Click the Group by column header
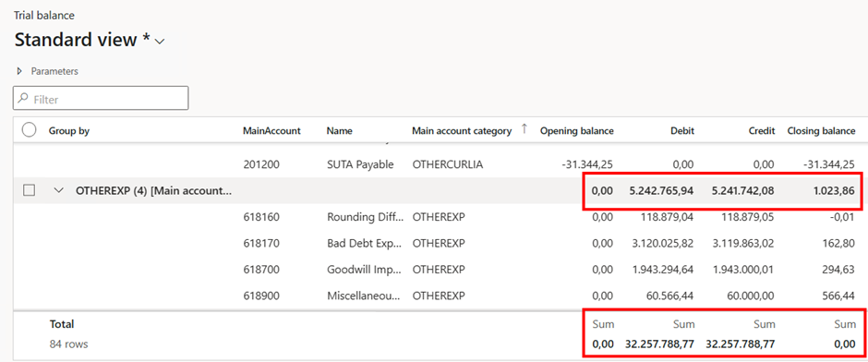868x362 pixels. [x=69, y=131]
